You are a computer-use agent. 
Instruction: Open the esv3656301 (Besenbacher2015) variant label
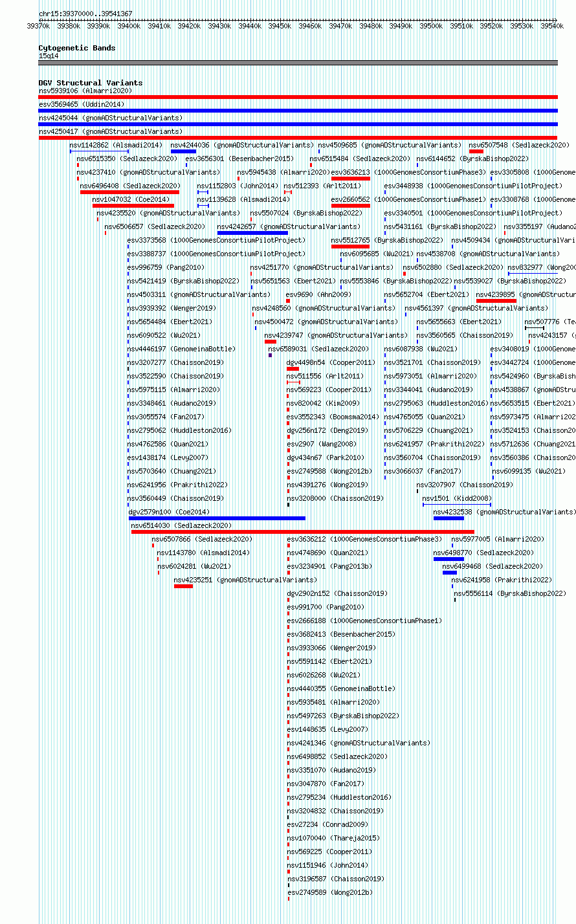(239, 159)
